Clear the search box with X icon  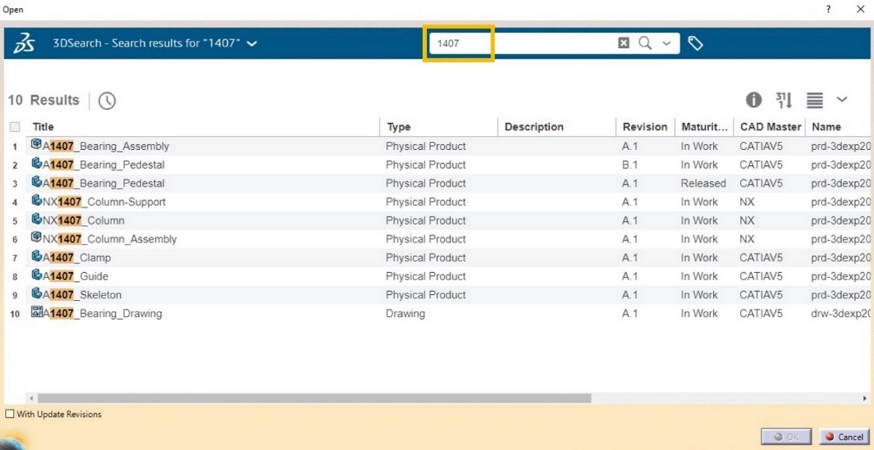(624, 43)
